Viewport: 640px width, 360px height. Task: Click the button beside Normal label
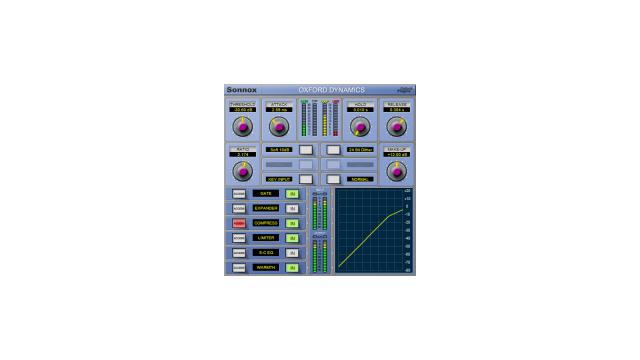333,179
